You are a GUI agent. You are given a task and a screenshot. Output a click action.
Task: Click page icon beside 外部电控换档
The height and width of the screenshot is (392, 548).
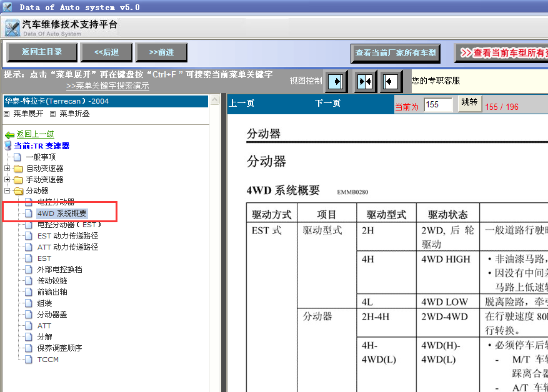click(29, 270)
